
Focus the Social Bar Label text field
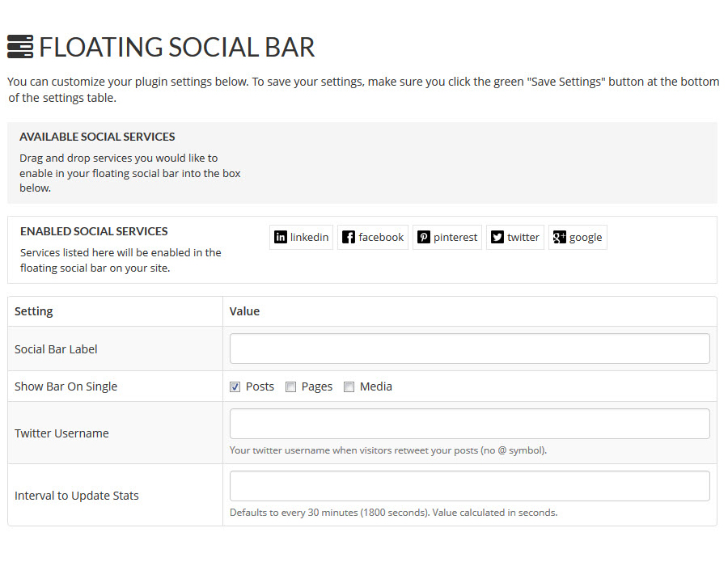tap(470, 348)
